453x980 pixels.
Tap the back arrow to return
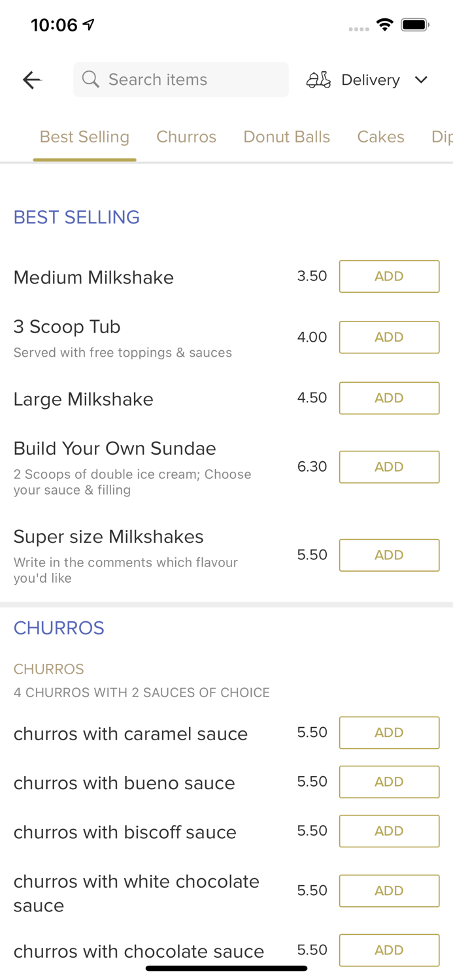pyautogui.click(x=31, y=80)
